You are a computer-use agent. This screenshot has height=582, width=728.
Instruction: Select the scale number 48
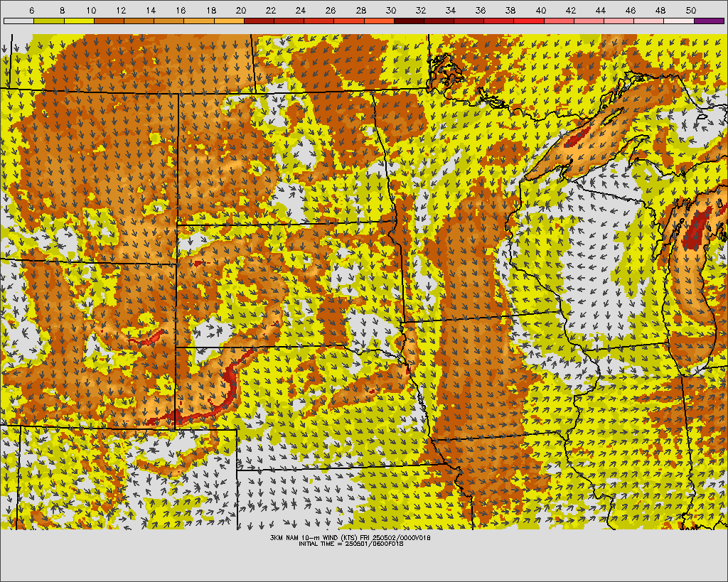pos(660,10)
